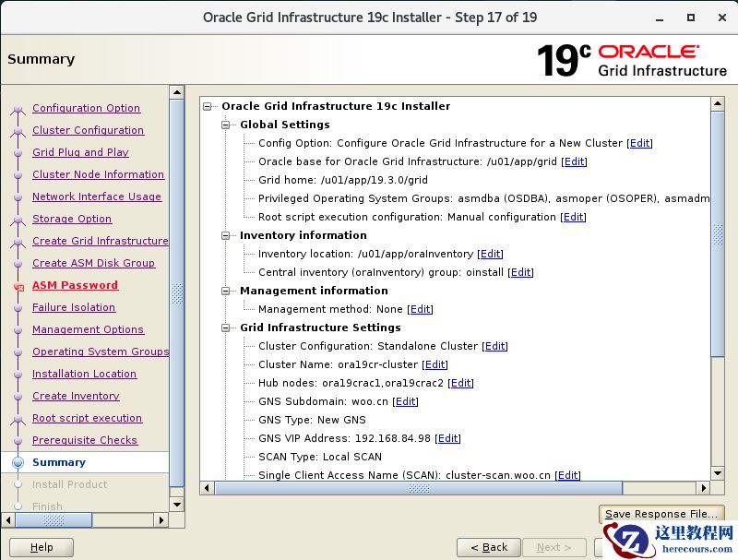Click the summary tree scroll-right arrow

(x=703, y=488)
